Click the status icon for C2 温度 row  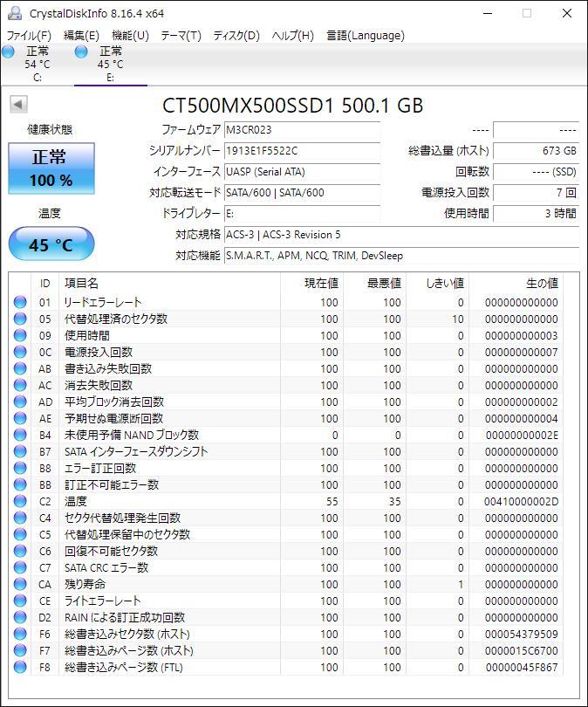20,501
